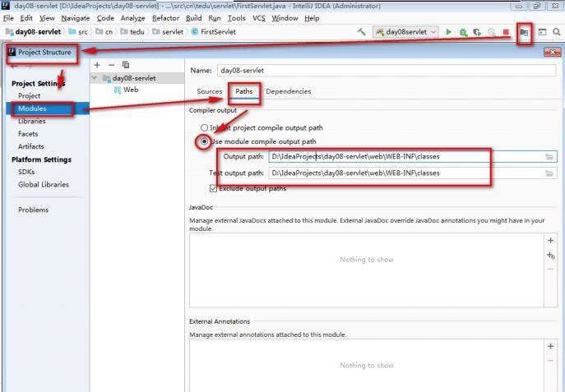Add External Annotations with plus icon
This screenshot has height=392, width=565.
pyautogui.click(x=550, y=346)
